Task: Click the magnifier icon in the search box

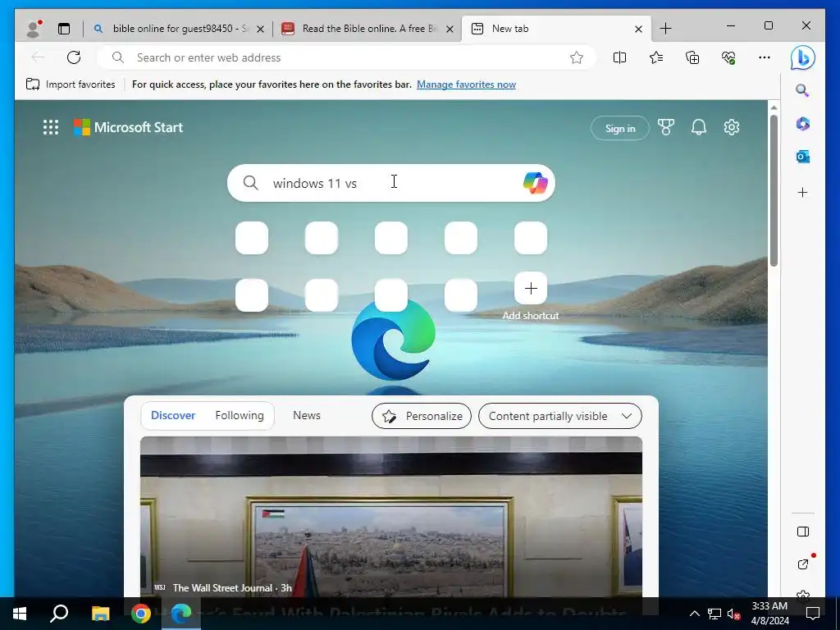Action: pyautogui.click(x=250, y=183)
